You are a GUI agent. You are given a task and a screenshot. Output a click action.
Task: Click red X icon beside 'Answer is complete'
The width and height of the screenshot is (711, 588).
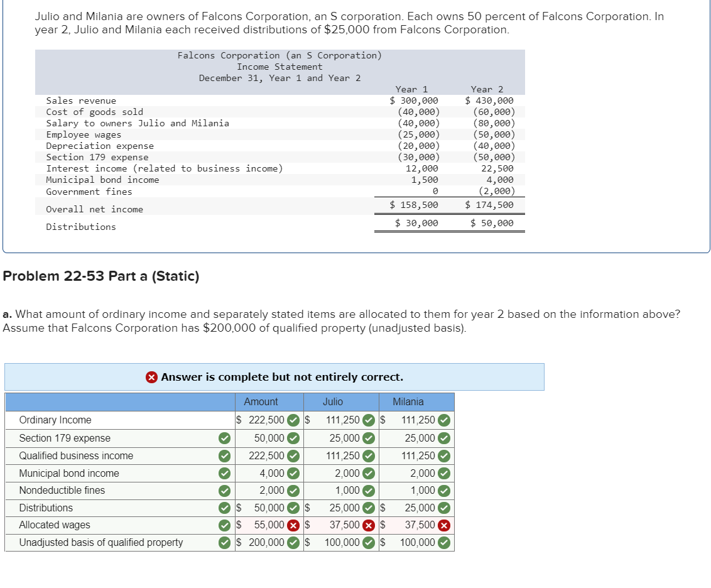tap(151, 377)
